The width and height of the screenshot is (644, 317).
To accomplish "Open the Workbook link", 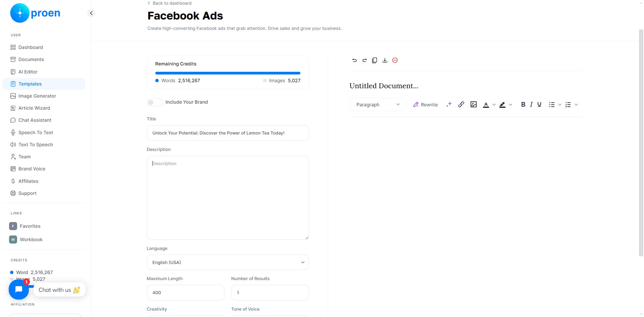I will pyautogui.click(x=26, y=240).
